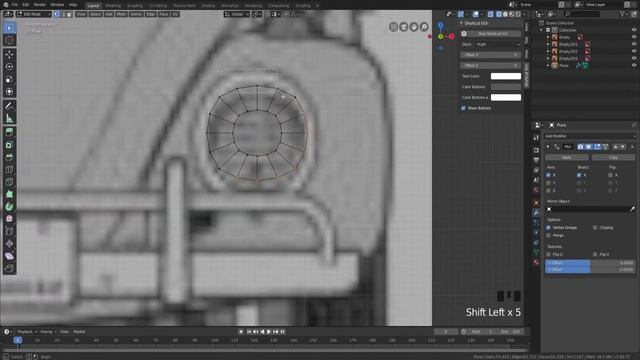Image resolution: width=640 pixels, height=360 pixels.
Task: Select the Measure tool
Action: pos(9,118)
